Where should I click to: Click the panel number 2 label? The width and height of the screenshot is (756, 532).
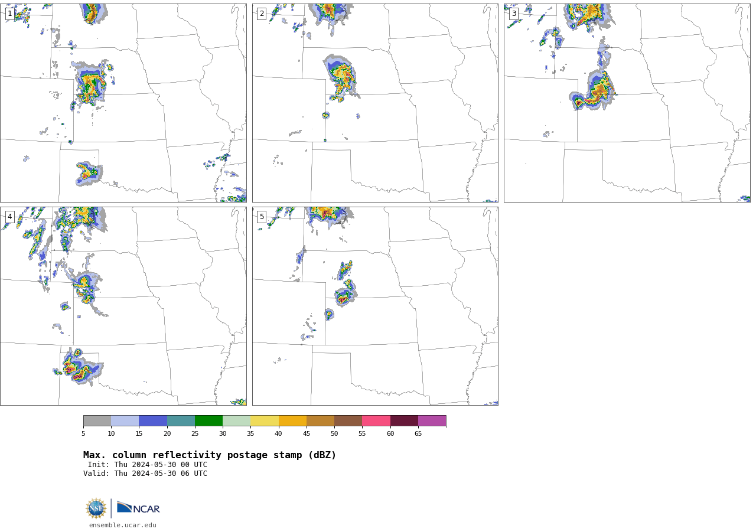point(262,14)
